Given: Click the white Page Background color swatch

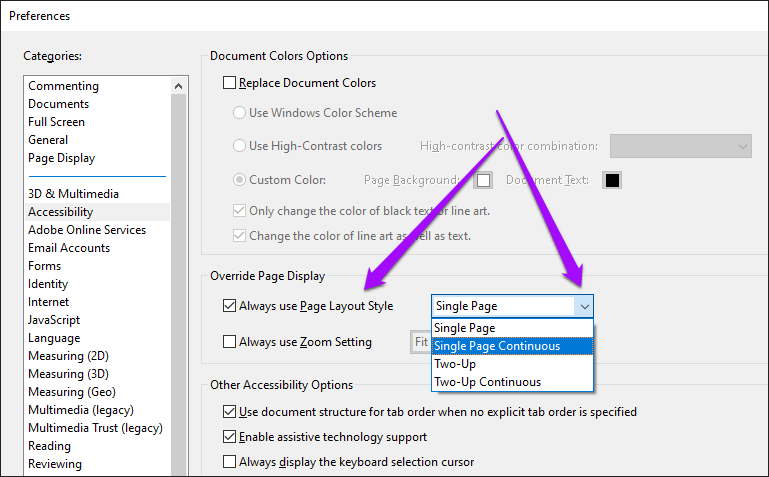Looking at the screenshot, I should point(484,181).
